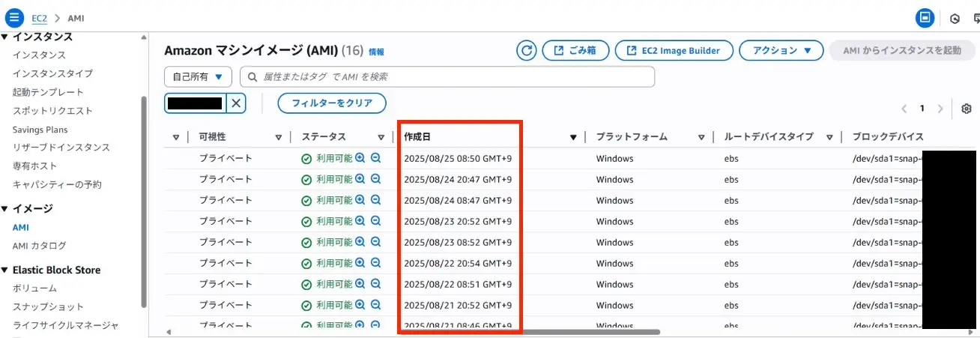
Task: Click zoom-out filter icon in 2025/08/24 20:47 row
Action: (376, 179)
